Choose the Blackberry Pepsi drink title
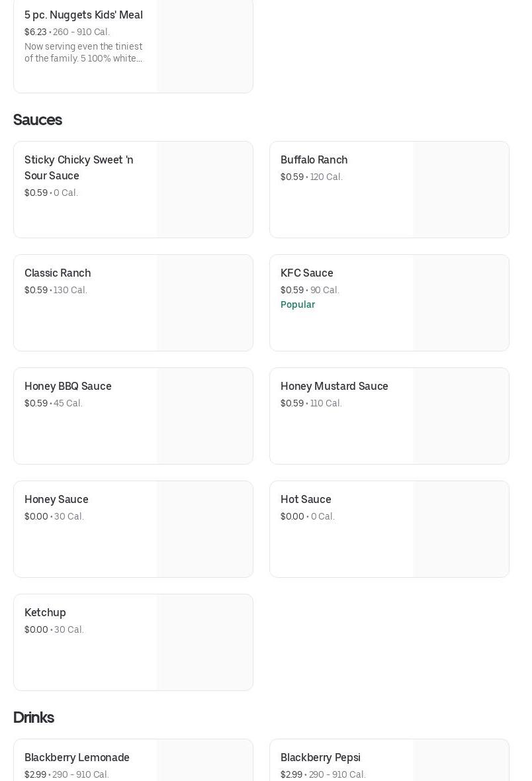 pos(320,757)
